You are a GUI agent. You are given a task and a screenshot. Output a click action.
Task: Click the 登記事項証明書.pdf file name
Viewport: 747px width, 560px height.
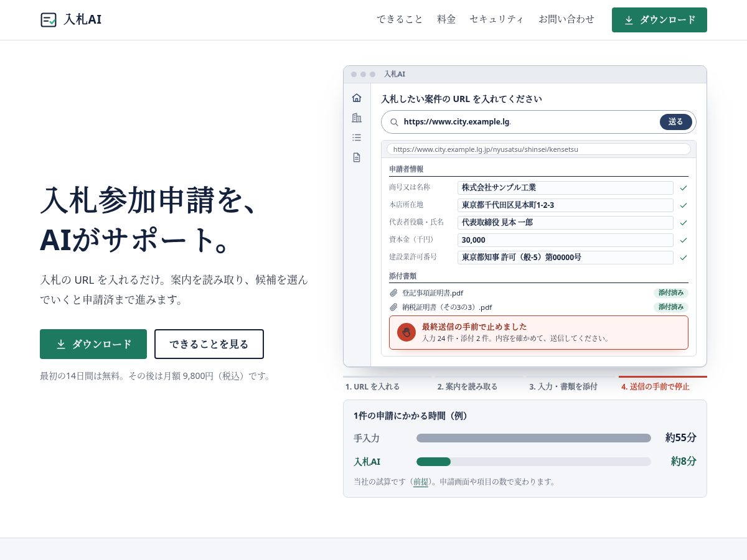(x=433, y=293)
